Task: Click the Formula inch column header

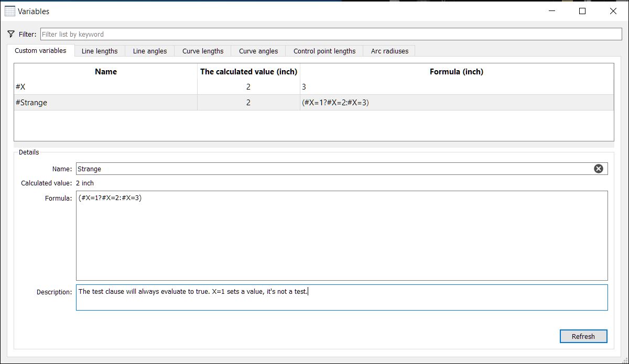Action: coord(457,71)
